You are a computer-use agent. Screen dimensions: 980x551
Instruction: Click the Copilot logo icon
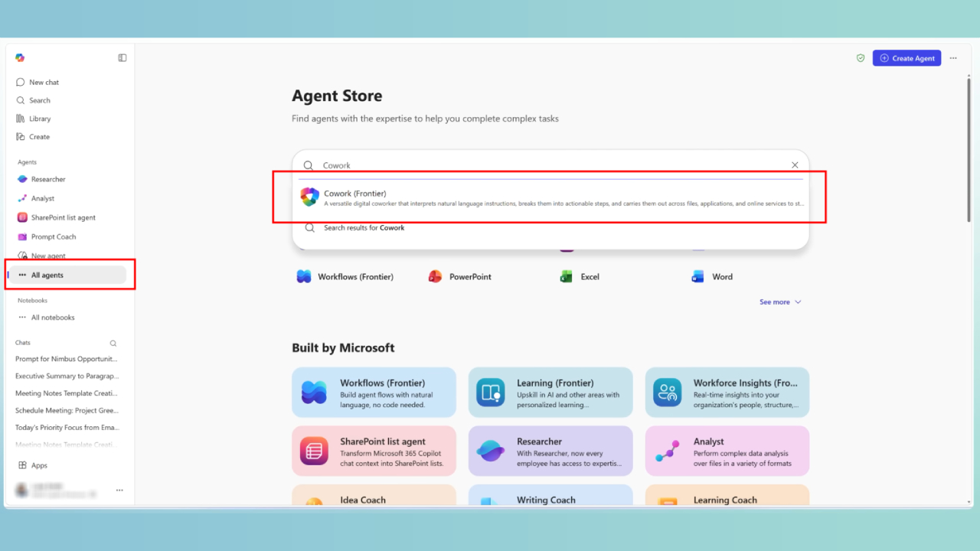click(20, 58)
